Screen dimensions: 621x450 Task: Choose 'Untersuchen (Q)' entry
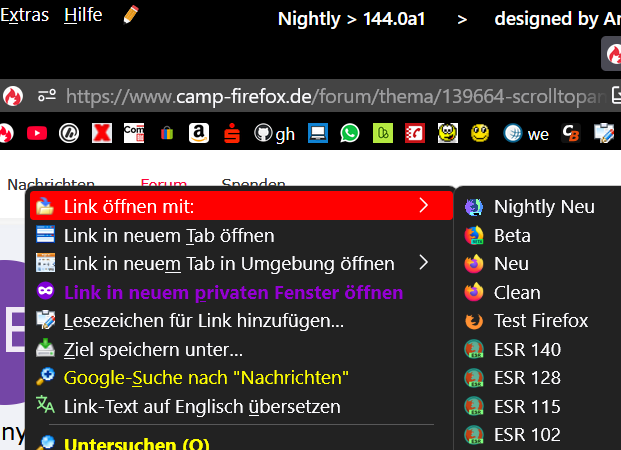241,442
